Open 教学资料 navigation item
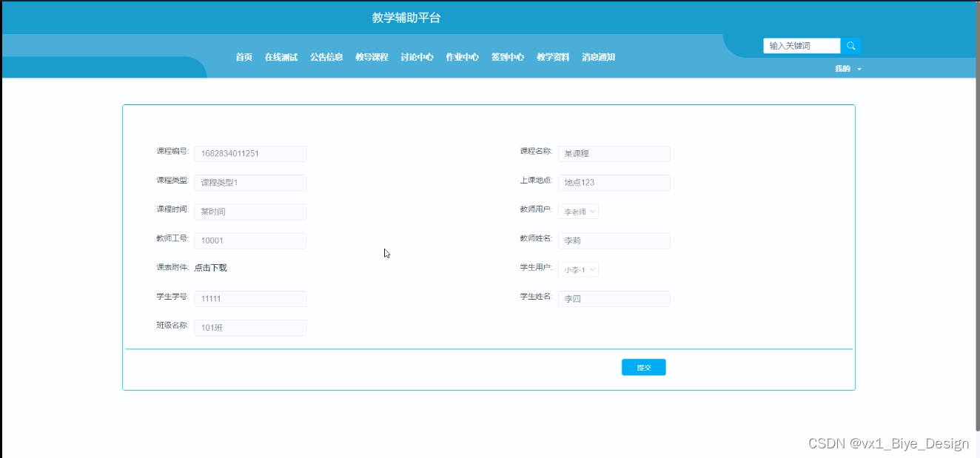The height and width of the screenshot is (458, 980). click(x=553, y=57)
